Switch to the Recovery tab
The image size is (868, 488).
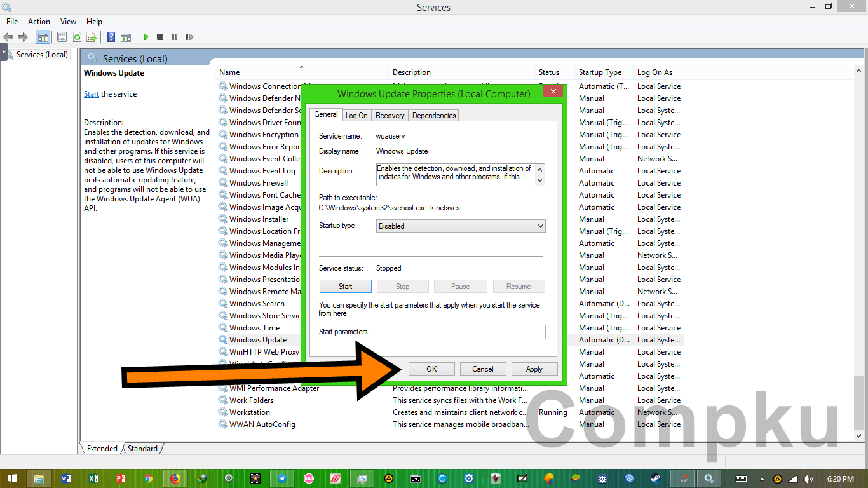coord(390,116)
